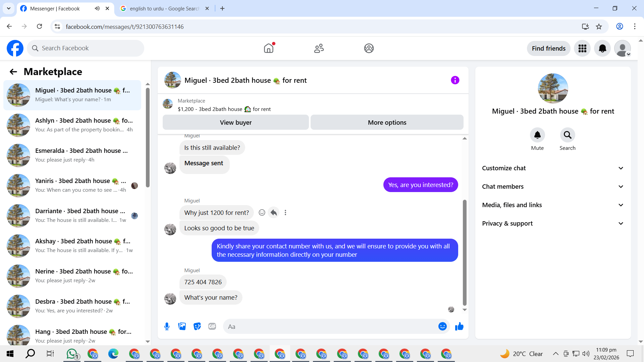Send a thumbs-up like

click(459, 326)
